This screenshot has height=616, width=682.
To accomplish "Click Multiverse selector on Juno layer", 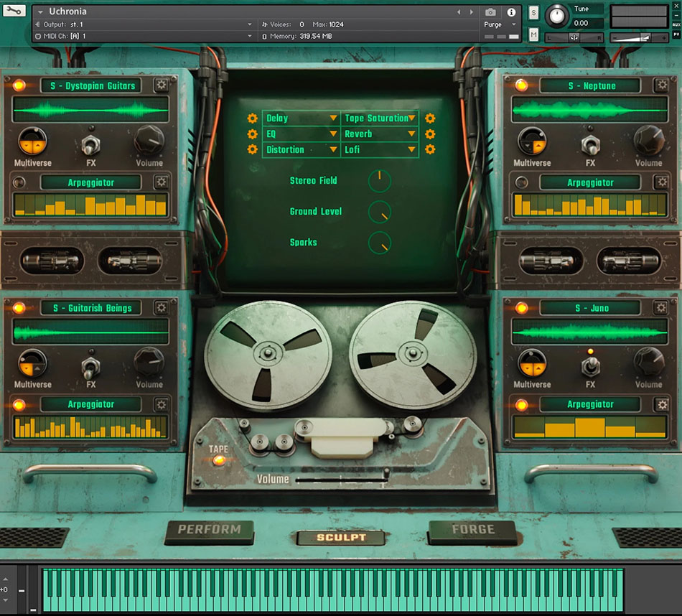I will pos(532,363).
